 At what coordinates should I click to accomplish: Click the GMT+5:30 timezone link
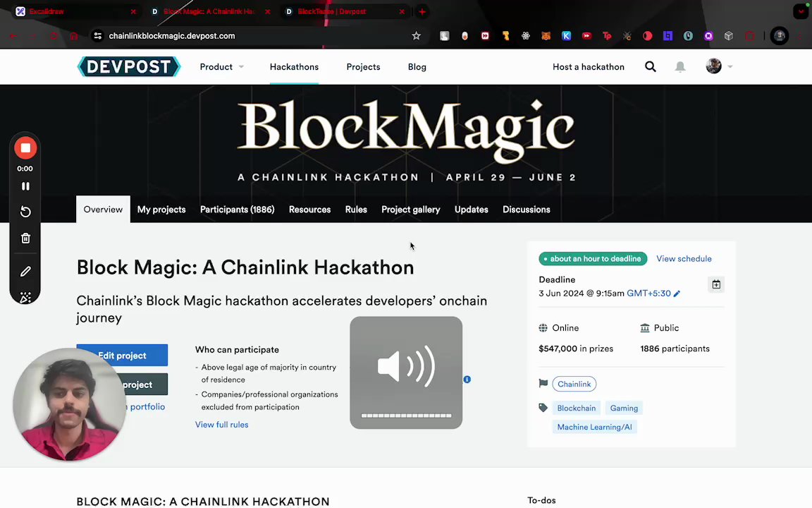point(648,294)
